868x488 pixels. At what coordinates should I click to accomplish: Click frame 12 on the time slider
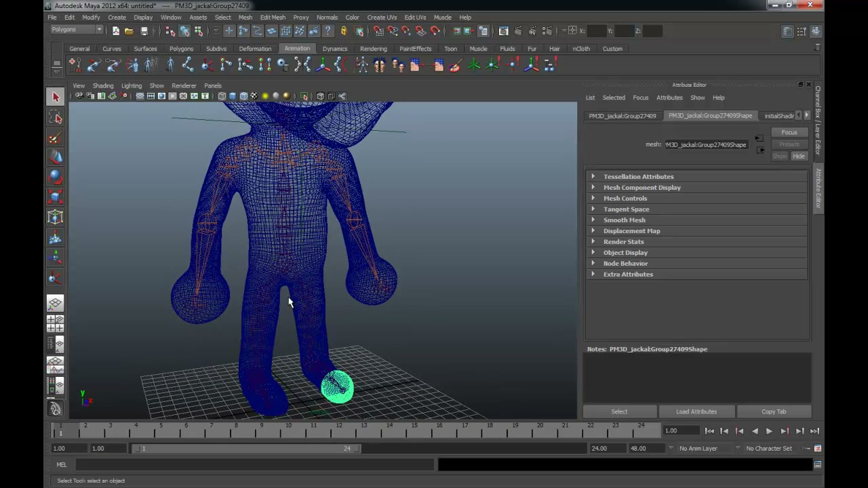click(x=338, y=430)
